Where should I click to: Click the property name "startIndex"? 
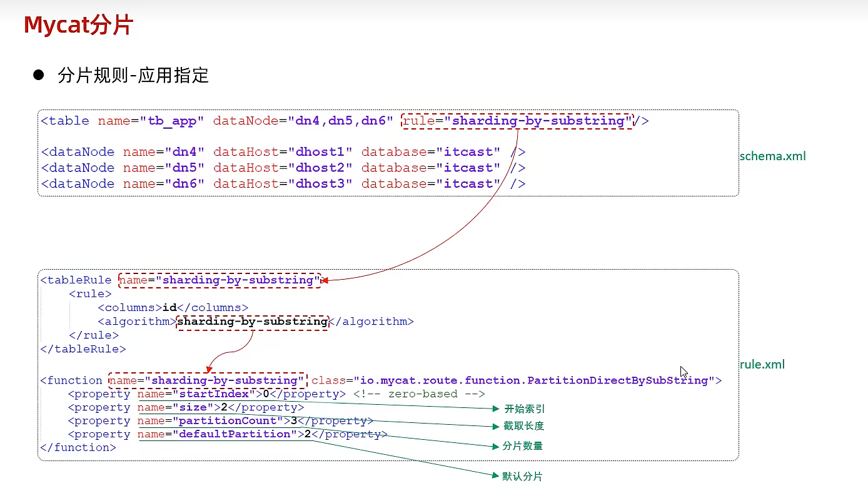click(214, 394)
